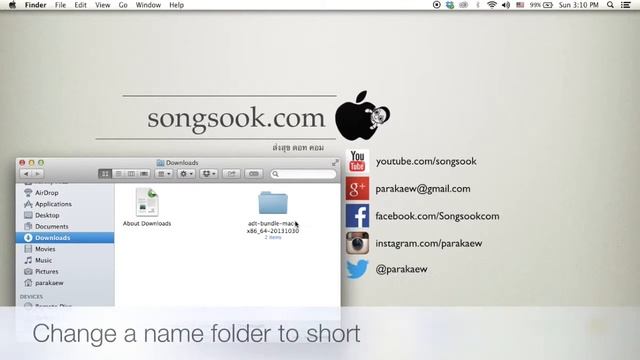This screenshot has width=640, height=360.
Task: Open the US flag input source menu
Action: [520, 5]
